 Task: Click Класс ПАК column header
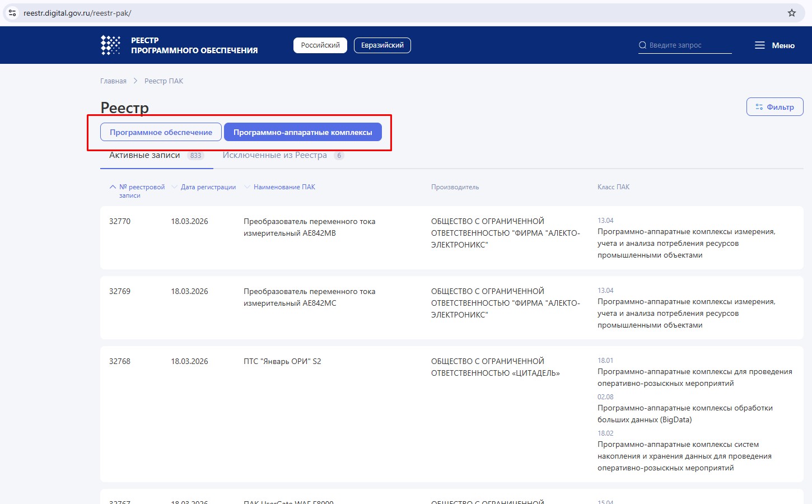(x=613, y=187)
